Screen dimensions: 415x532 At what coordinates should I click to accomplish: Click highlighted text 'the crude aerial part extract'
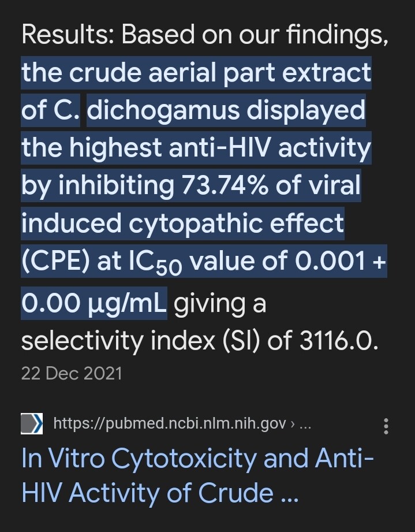(x=196, y=73)
